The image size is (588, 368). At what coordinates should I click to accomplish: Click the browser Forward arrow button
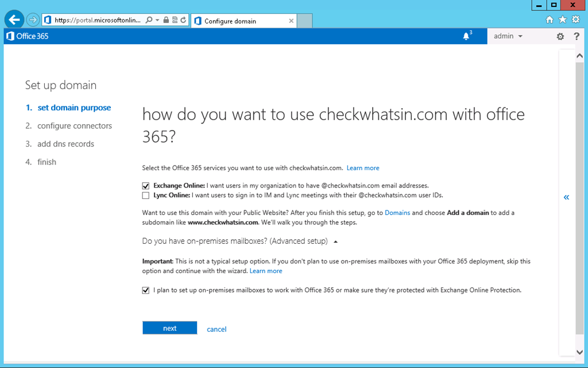(x=33, y=20)
